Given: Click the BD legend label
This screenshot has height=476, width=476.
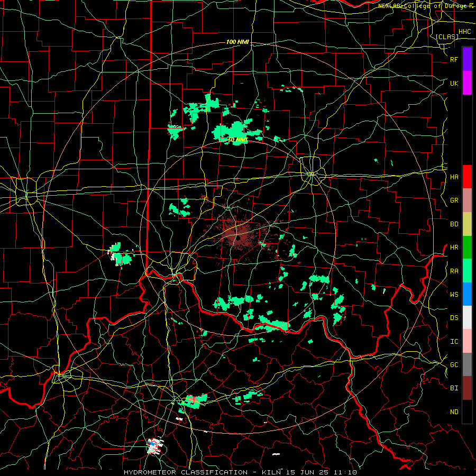Looking at the screenshot, I should click(454, 224).
